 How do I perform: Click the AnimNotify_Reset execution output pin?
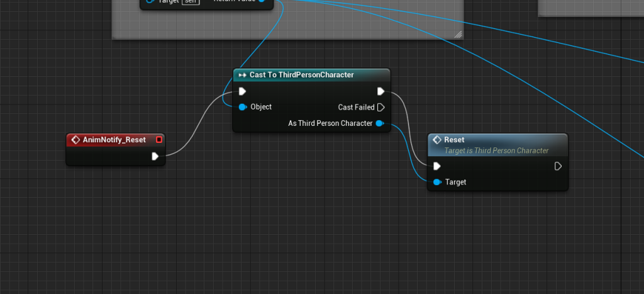pos(155,156)
